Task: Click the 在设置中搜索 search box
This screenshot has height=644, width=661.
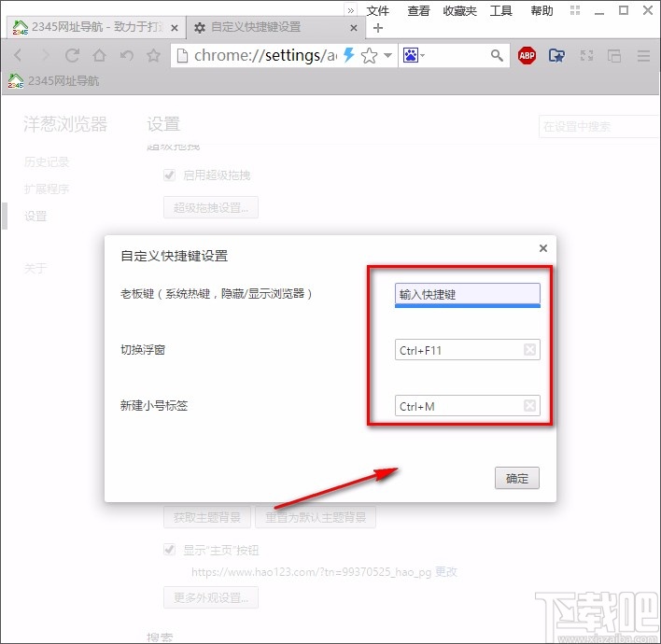Action: [x=598, y=126]
